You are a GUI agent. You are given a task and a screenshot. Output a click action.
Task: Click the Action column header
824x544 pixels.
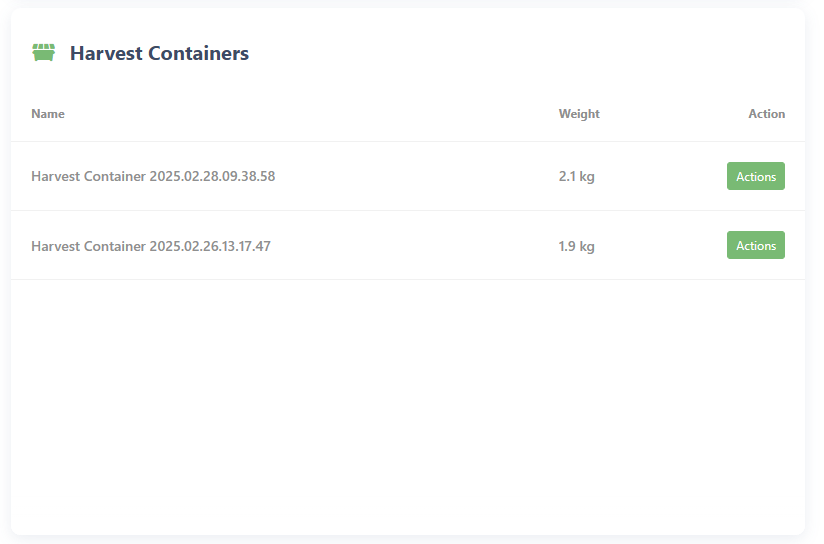point(766,114)
